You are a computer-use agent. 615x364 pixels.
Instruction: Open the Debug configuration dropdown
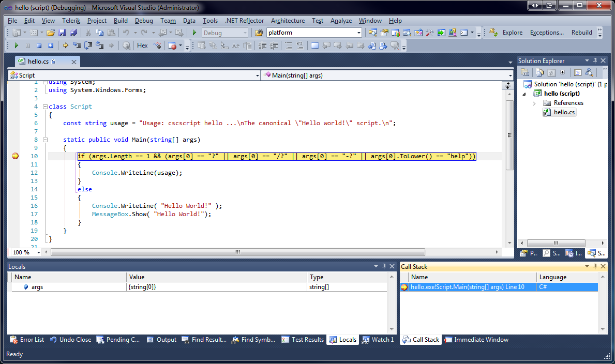click(245, 33)
